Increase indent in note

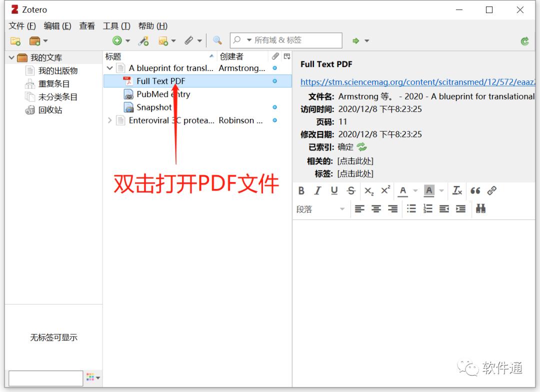[x=461, y=208]
